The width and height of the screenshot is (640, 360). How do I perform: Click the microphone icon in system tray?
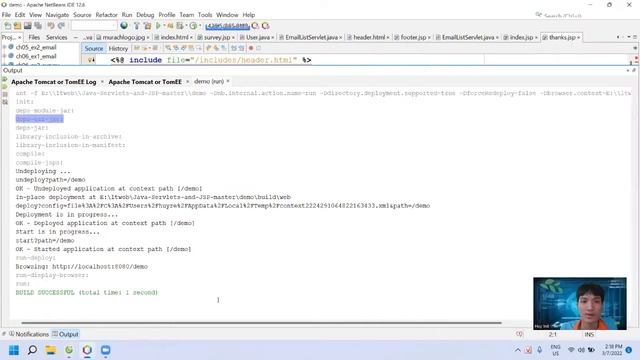(x=540, y=350)
